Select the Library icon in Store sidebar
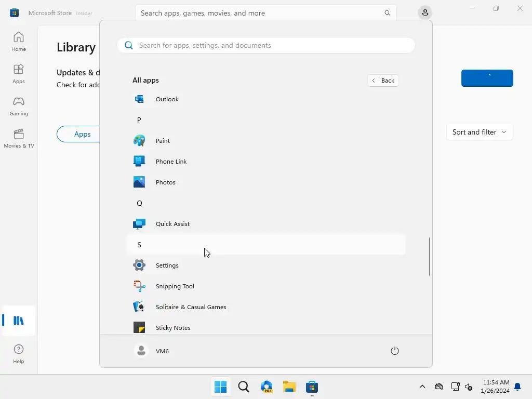 pyautogui.click(x=19, y=321)
